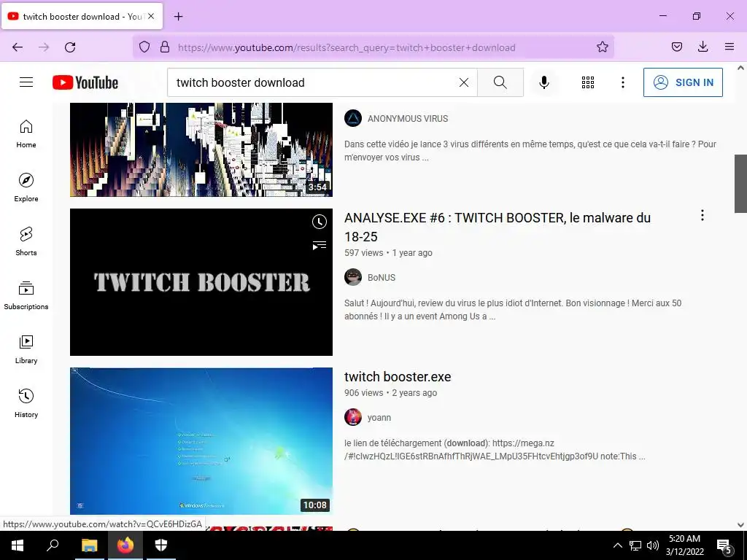This screenshot has width=747, height=560.
Task: Open a new browser tab
Action: pyautogui.click(x=178, y=17)
